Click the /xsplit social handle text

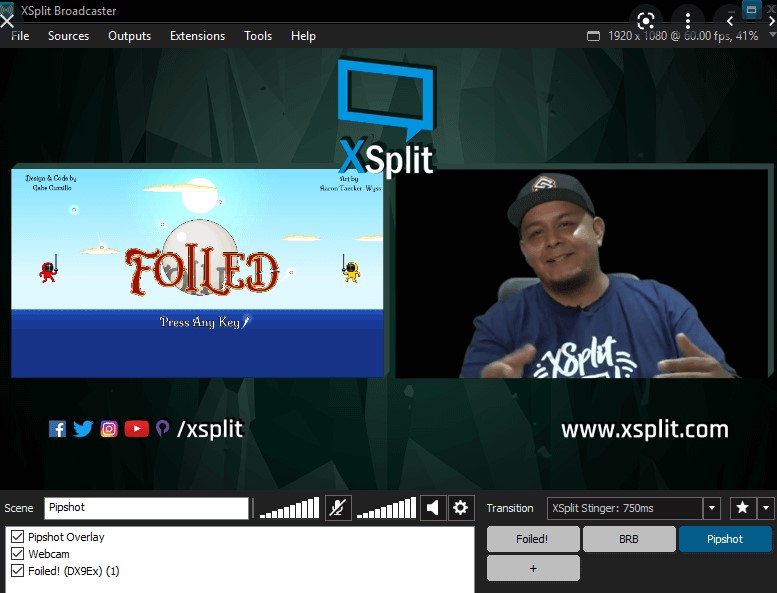click(210, 429)
